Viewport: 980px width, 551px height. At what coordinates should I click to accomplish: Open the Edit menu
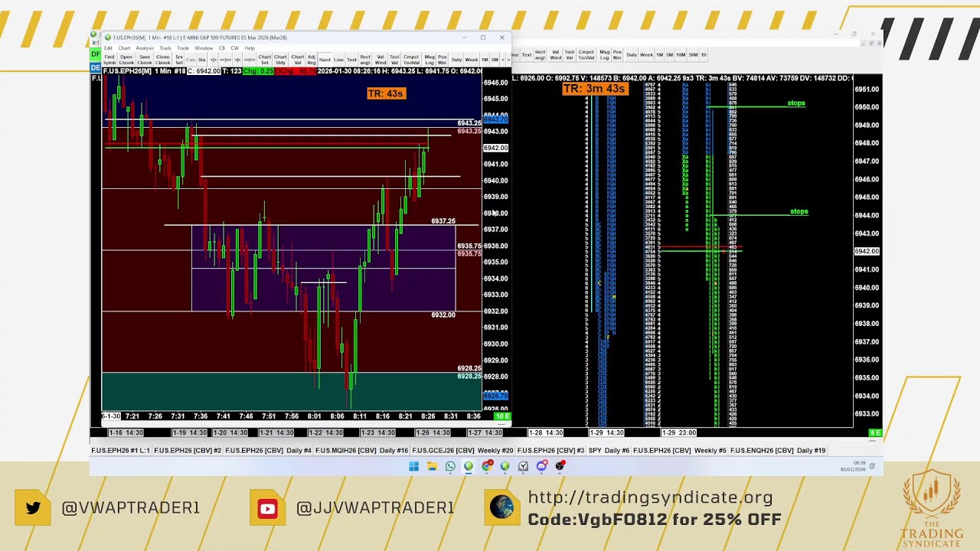coord(108,48)
